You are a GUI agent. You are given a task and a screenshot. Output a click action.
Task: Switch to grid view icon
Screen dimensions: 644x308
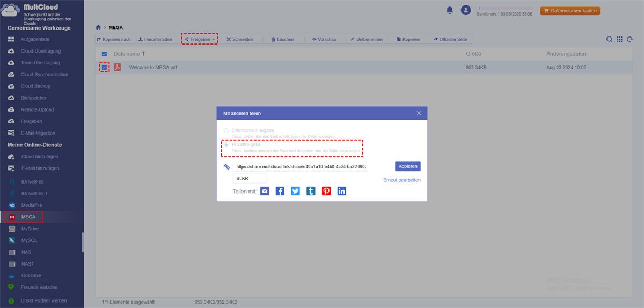tap(619, 39)
